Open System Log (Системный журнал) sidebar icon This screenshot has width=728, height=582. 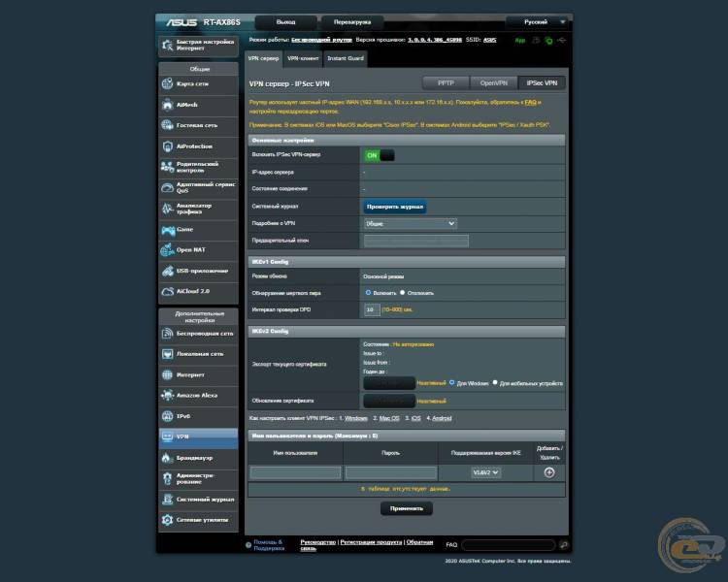click(x=167, y=500)
